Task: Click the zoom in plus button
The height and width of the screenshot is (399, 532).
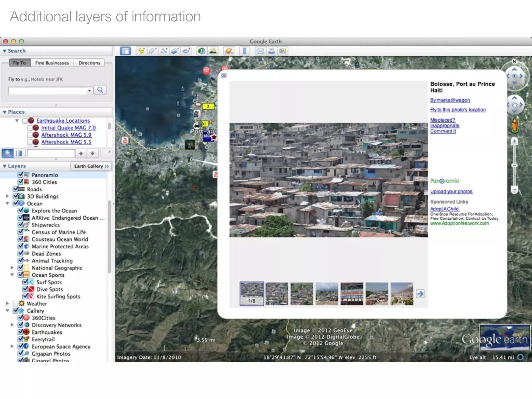Action: [514, 142]
